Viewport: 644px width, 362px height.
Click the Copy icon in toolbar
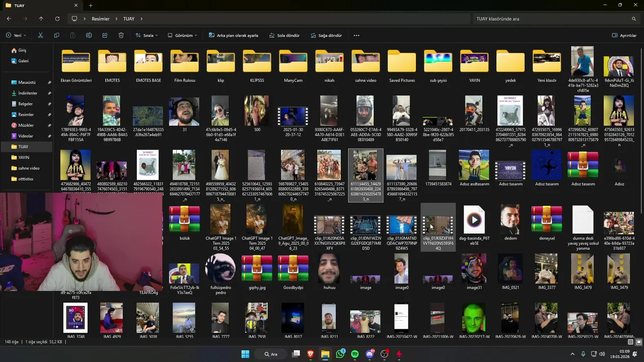tap(56, 36)
